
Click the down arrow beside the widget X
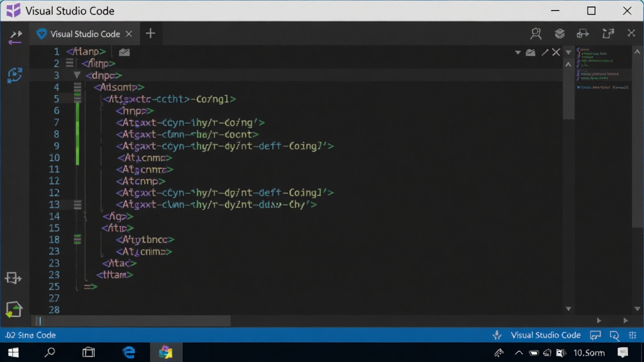click(569, 53)
